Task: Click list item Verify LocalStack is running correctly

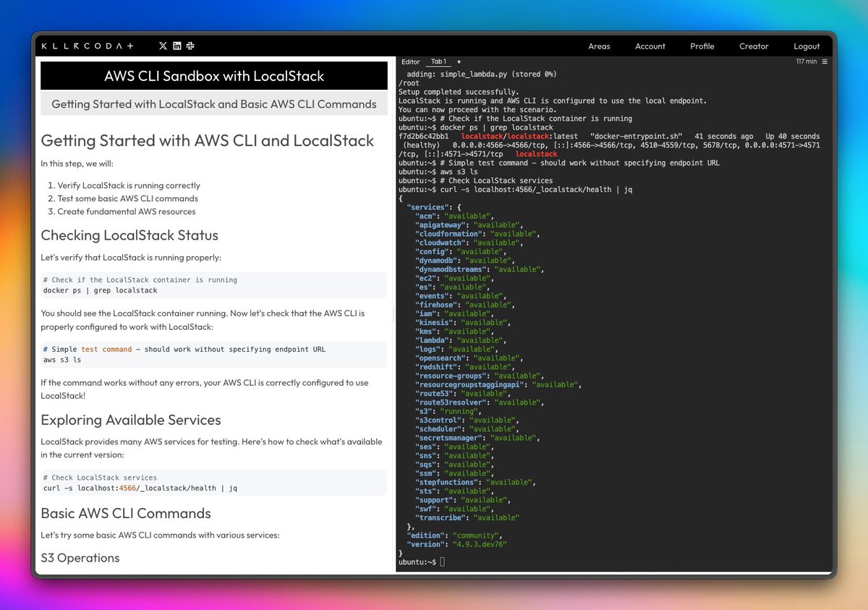Action: [129, 185]
